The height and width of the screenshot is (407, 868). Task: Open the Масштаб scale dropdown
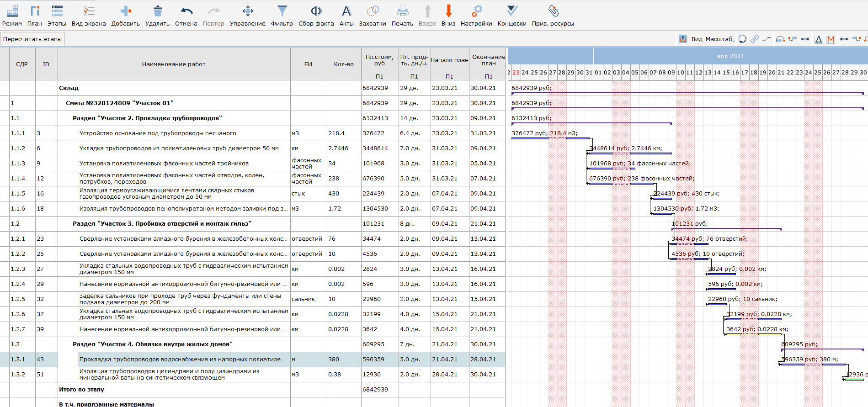tap(720, 39)
